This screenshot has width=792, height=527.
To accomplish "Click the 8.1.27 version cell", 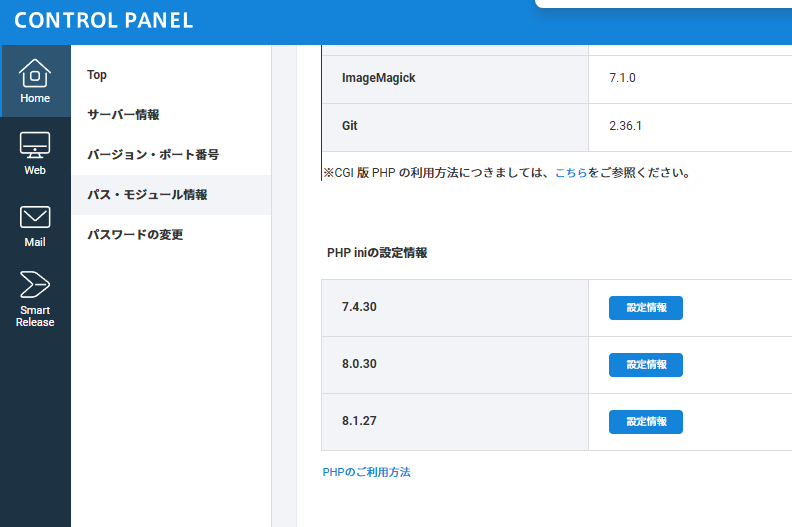I will click(455, 422).
